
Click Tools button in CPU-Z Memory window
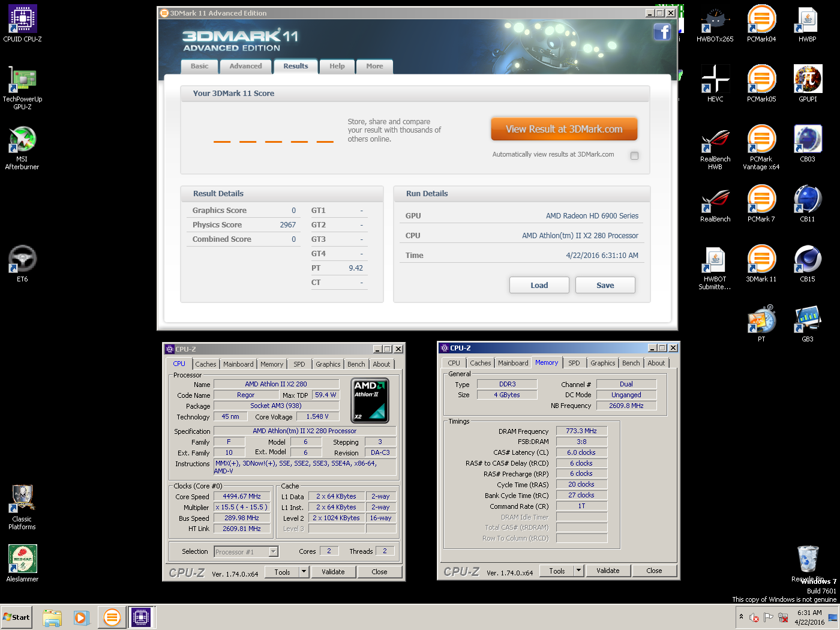coord(557,571)
